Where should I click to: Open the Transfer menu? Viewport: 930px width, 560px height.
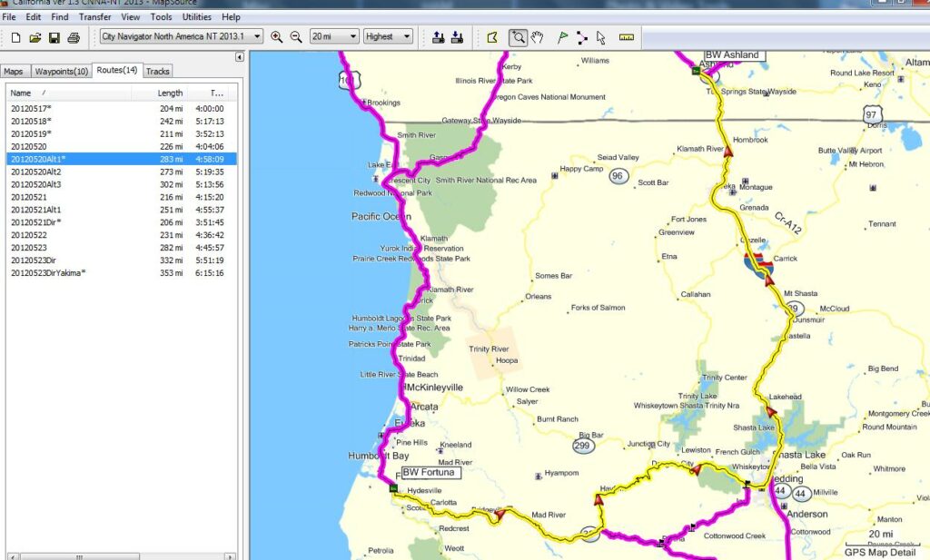click(x=94, y=17)
